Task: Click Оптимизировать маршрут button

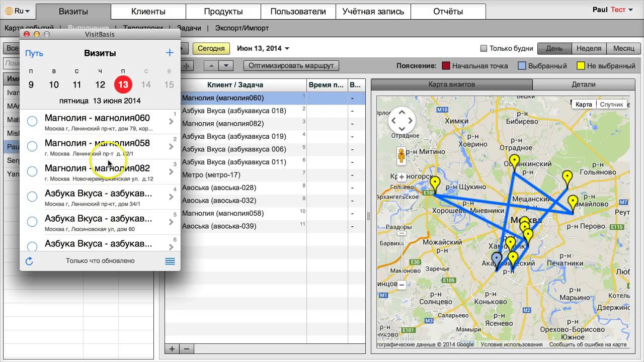Action: pos(291,65)
